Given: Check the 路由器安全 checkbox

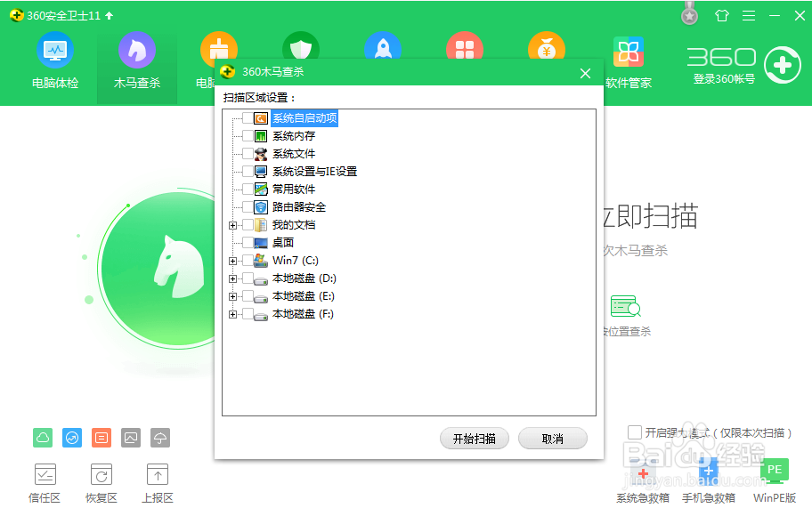Looking at the screenshot, I should [248, 207].
